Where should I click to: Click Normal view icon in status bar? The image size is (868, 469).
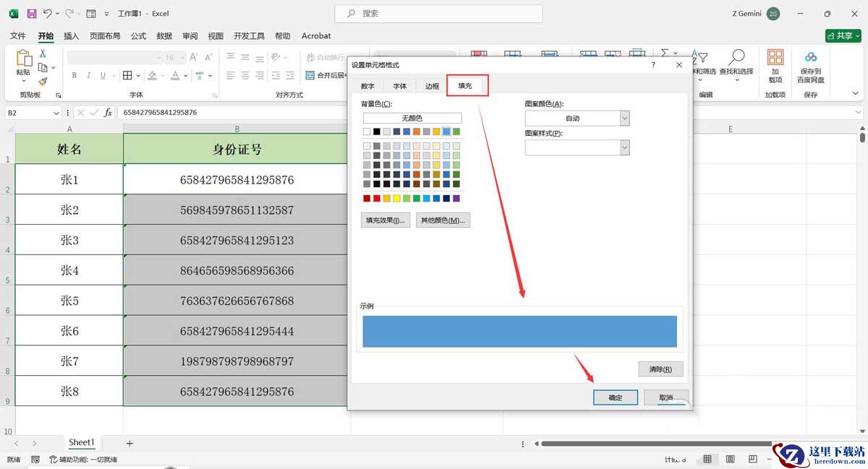pyautogui.click(x=707, y=460)
